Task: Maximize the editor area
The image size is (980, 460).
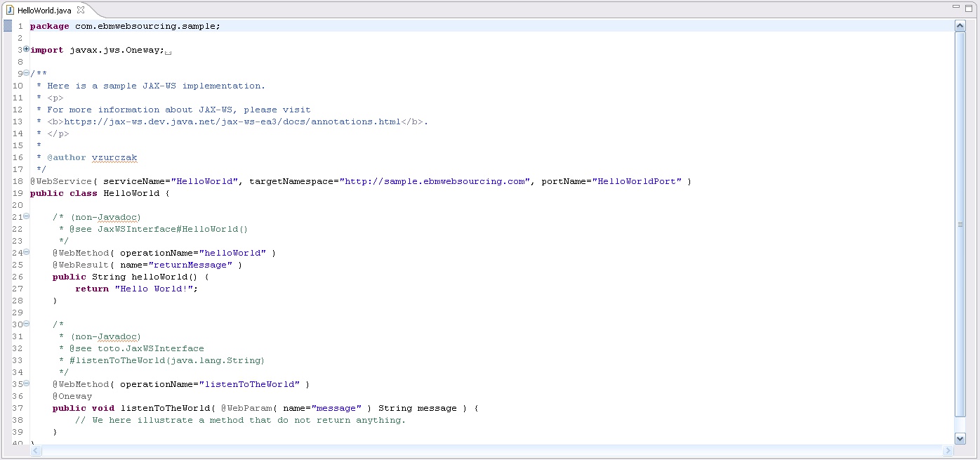Action: point(969,7)
